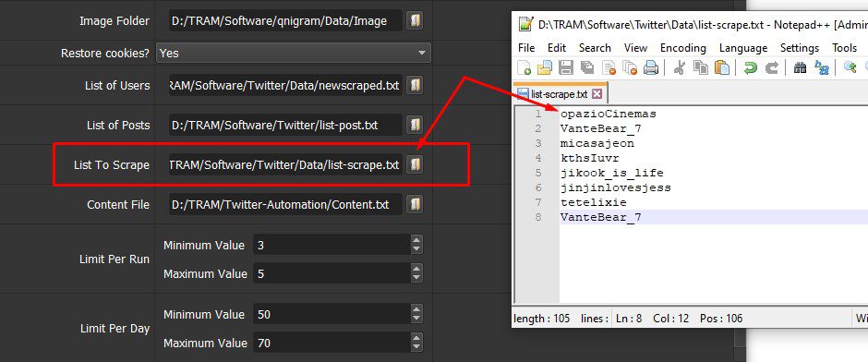This screenshot has width=868, height=362.
Task: Click line 3 text micasajeon
Action: tap(597, 143)
